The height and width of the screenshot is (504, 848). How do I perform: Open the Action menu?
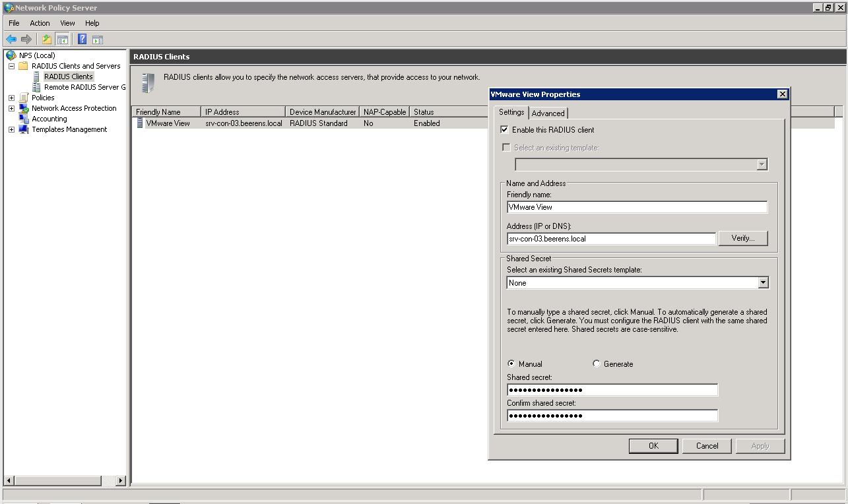pyautogui.click(x=40, y=23)
